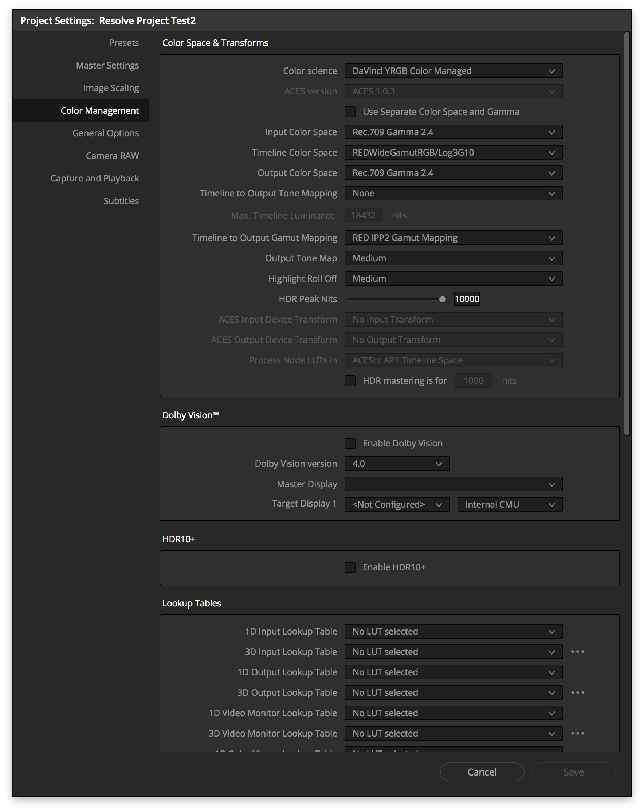This screenshot has width=644, height=812.
Task: Click the Dolby Vision section heading
Action: tap(191, 415)
